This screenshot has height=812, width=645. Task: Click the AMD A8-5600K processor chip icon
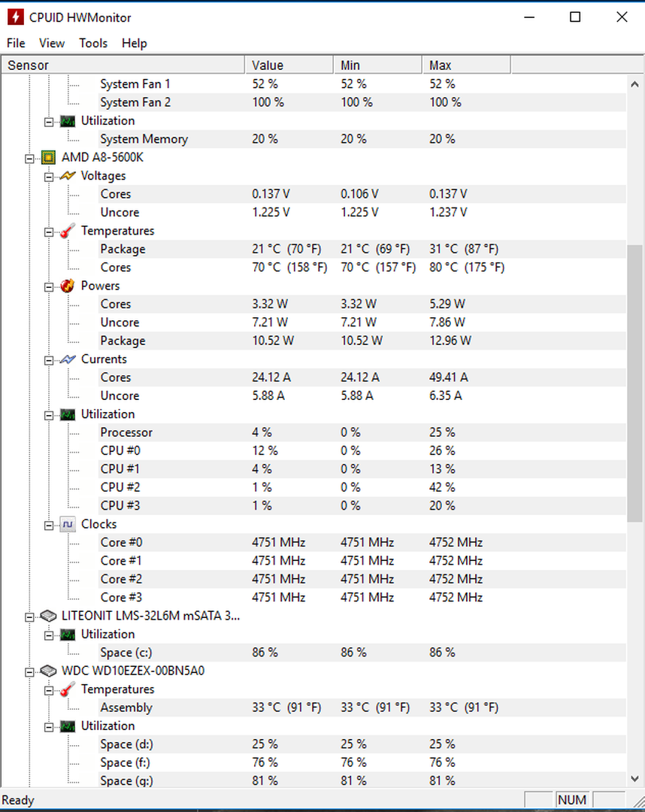coord(48,157)
